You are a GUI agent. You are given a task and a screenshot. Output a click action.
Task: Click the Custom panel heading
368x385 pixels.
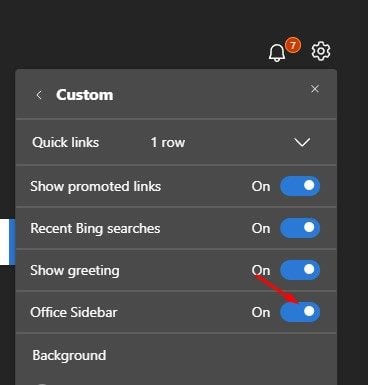85,95
